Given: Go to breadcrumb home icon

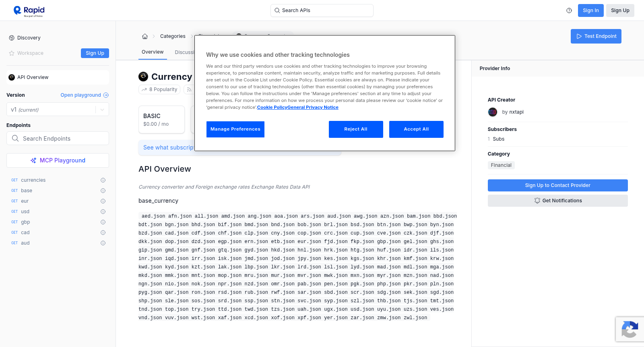Looking at the screenshot, I should coord(145,36).
